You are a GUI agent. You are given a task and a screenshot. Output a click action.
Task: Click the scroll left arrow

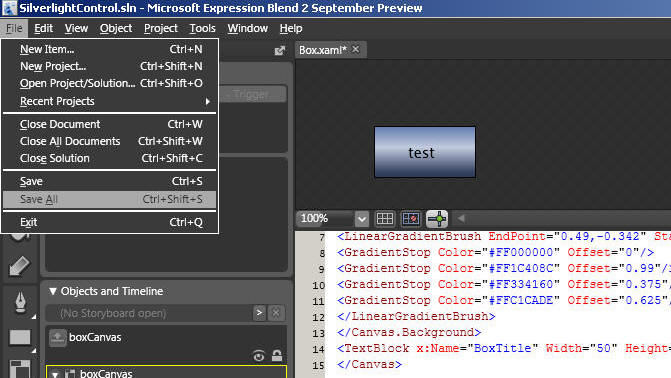tap(461, 219)
